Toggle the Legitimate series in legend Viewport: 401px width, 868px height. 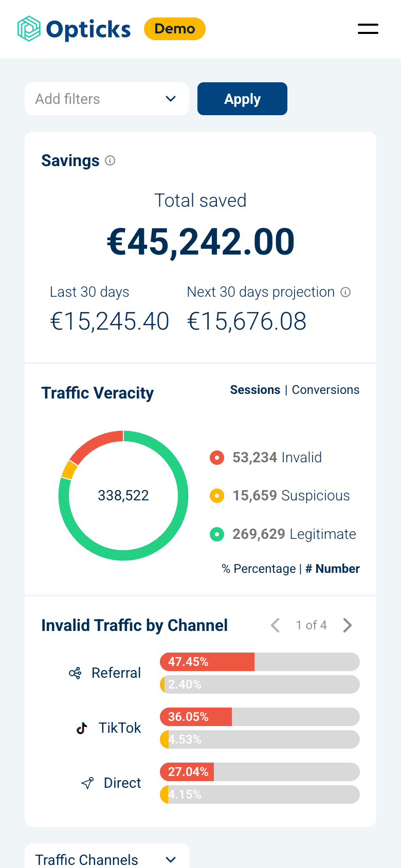tap(217, 534)
